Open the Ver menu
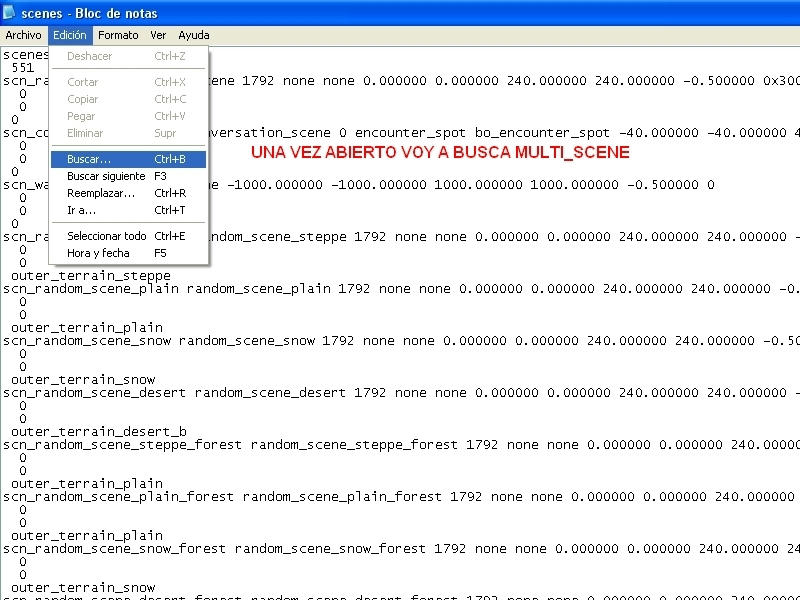This screenshot has width=800, height=600. coord(158,35)
